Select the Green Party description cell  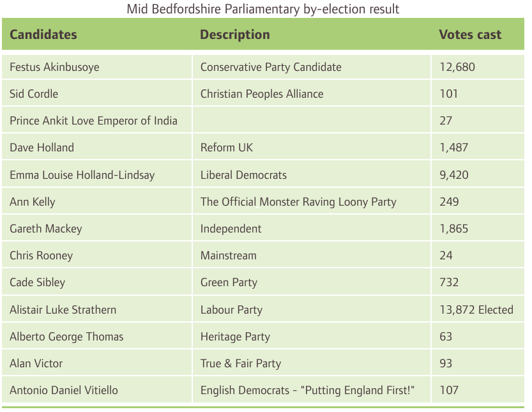(x=312, y=282)
